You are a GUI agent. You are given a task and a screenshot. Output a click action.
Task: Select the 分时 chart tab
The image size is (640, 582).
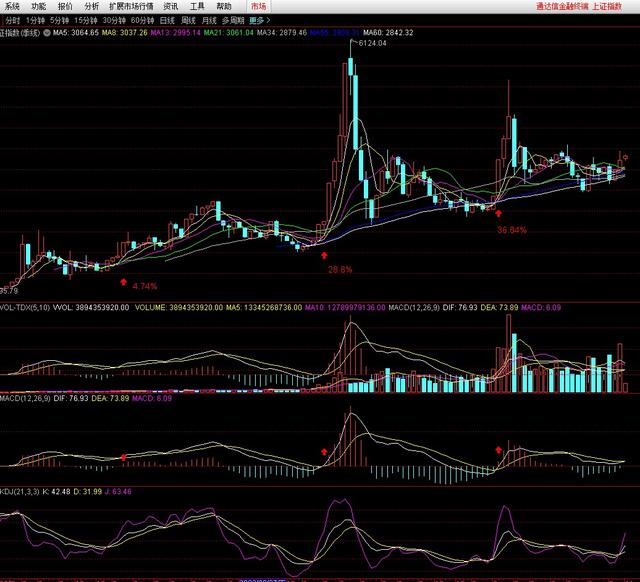pyautogui.click(x=12, y=20)
